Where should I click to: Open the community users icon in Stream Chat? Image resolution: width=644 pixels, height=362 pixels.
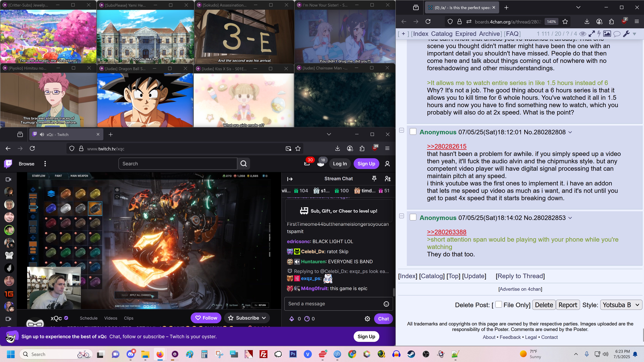(x=388, y=179)
